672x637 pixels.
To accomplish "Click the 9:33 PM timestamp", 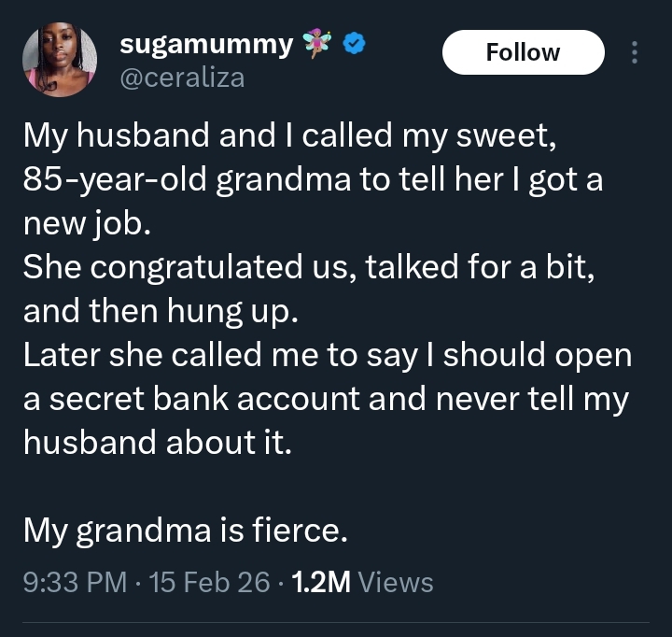I will [x=75, y=583].
